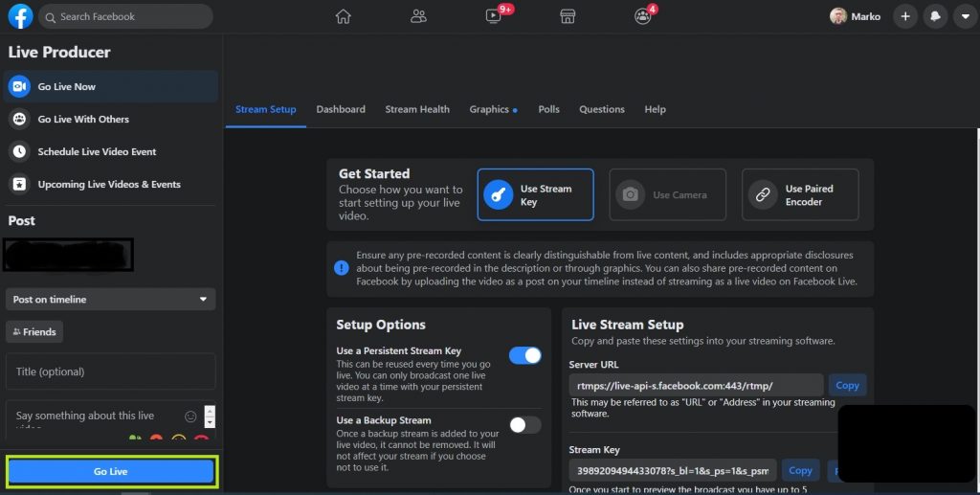The image size is (980, 495).
Task: Open the notifications bell icon
Action: (x=935, y=16)
